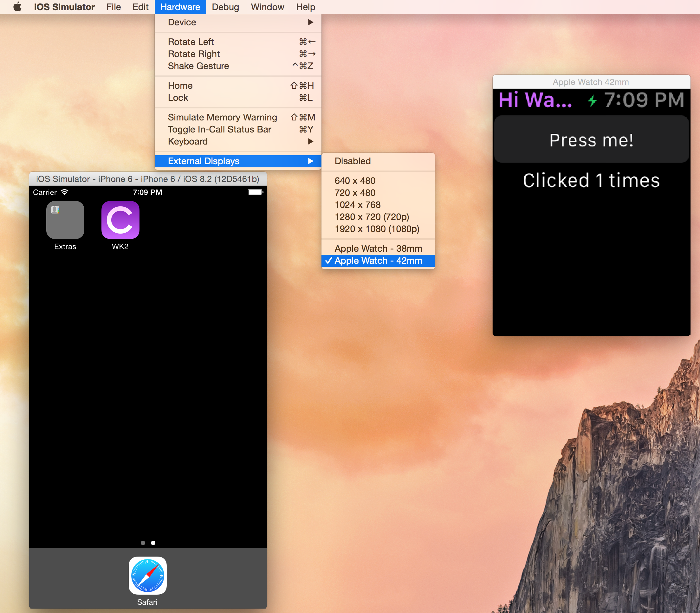The image size is (700, 613).
Task: Click the green charging bolt on watch
Action: coord(592,100)
